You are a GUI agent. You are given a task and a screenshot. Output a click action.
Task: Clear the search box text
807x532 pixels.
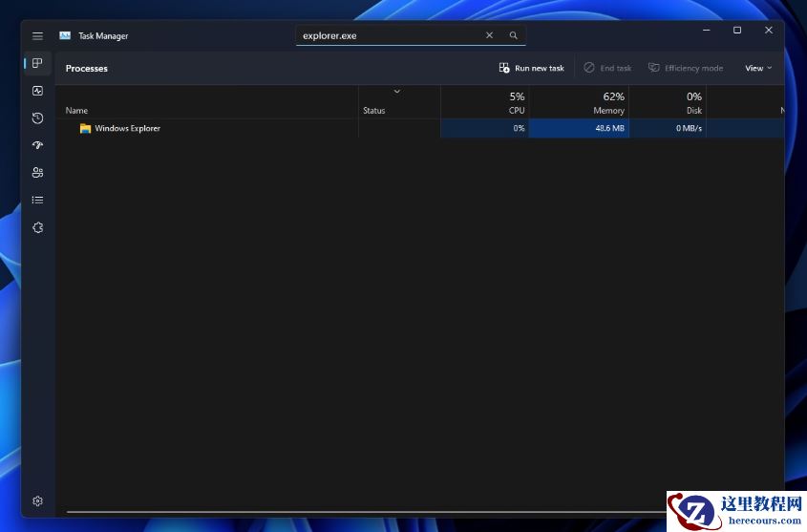click(489, 35)
